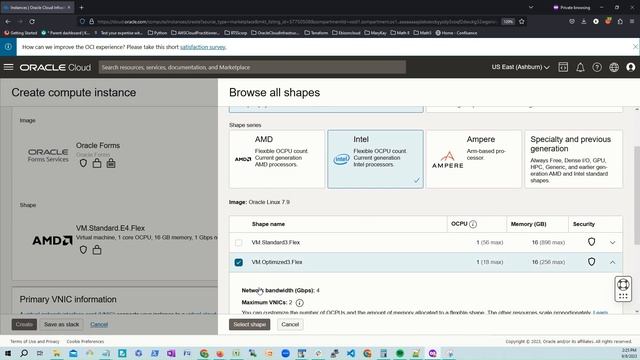Click the info icon on survey banner
This screenshot has height=360, width=640.
point(8,47)
